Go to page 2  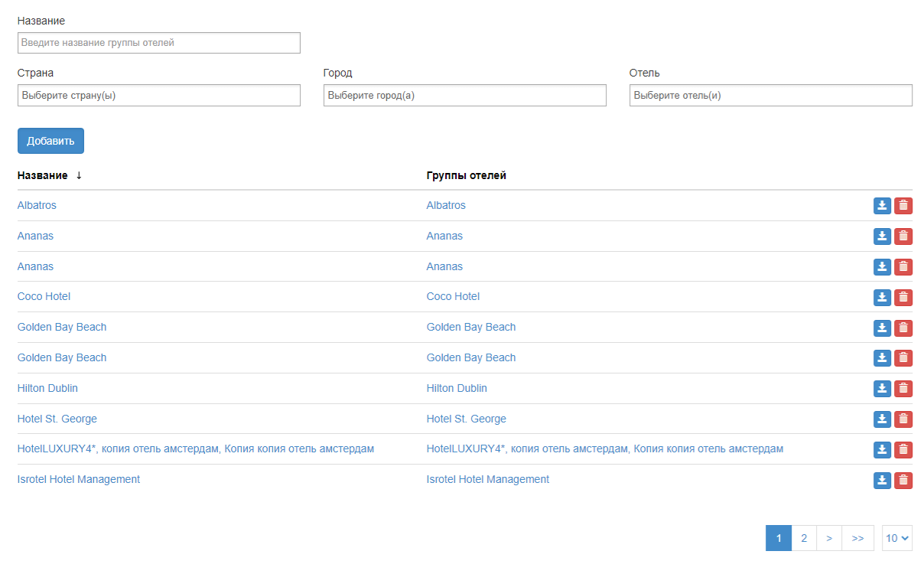(x=803, y=538)
